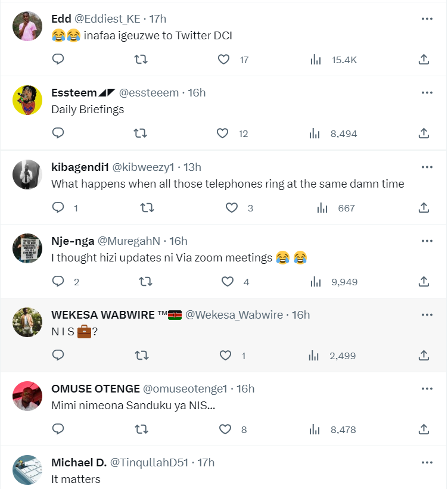Open more menu on Michael D.'s tweet
Viewport: 448px width, 489px height.
pos(427,463)
